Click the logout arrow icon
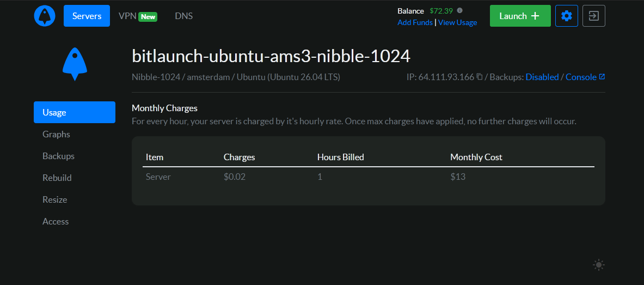Image resolution: width=644 pixels, height=285 pixels. (593, 16)
